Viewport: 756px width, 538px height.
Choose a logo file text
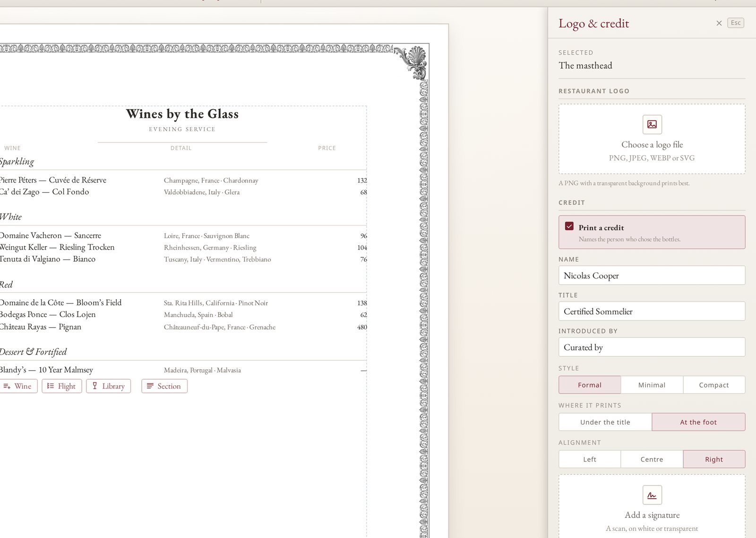pos(652,145)
